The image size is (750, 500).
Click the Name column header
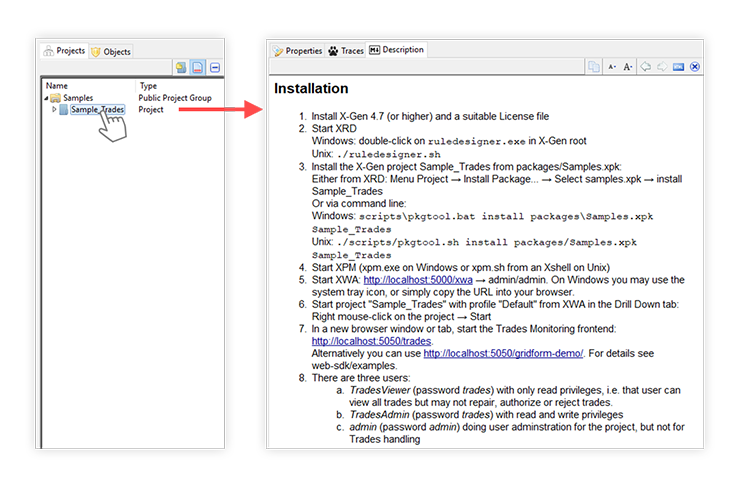pos(58,86)
